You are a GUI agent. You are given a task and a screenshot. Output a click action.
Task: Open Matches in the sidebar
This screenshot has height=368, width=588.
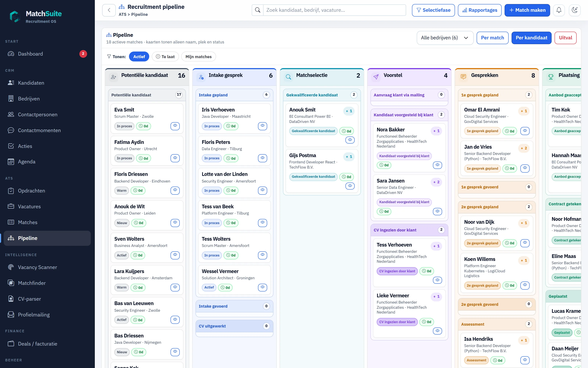coord(47,222)
